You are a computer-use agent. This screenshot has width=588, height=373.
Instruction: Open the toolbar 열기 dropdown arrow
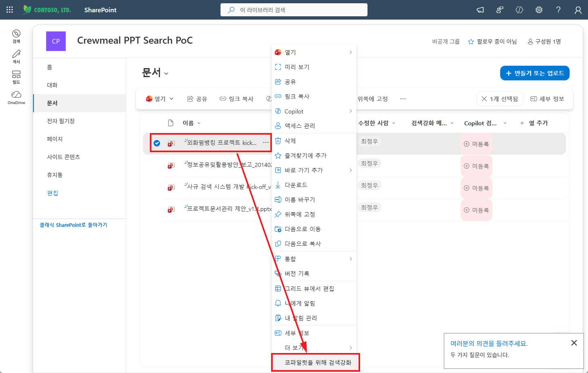pyautogui.click(x=171, y=99)
